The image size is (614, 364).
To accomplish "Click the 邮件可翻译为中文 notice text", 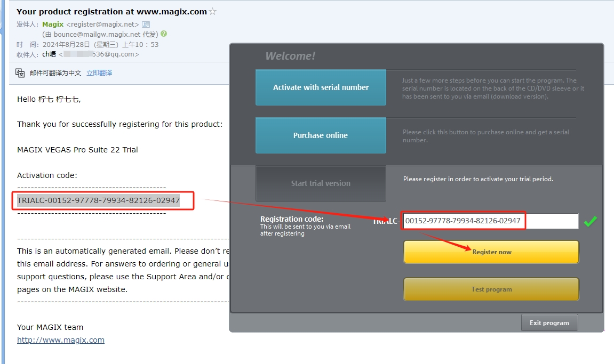I will pos(55,73).
